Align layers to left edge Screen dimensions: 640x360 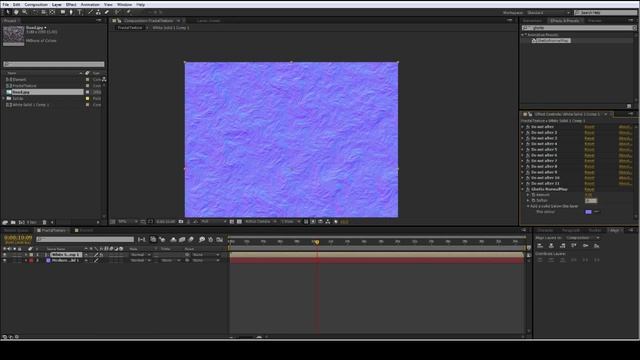point(540,246)
